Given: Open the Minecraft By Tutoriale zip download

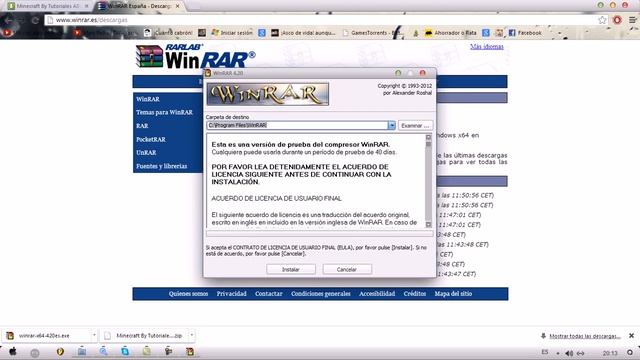Looking at the screenshot, I should tap(144, 336).
